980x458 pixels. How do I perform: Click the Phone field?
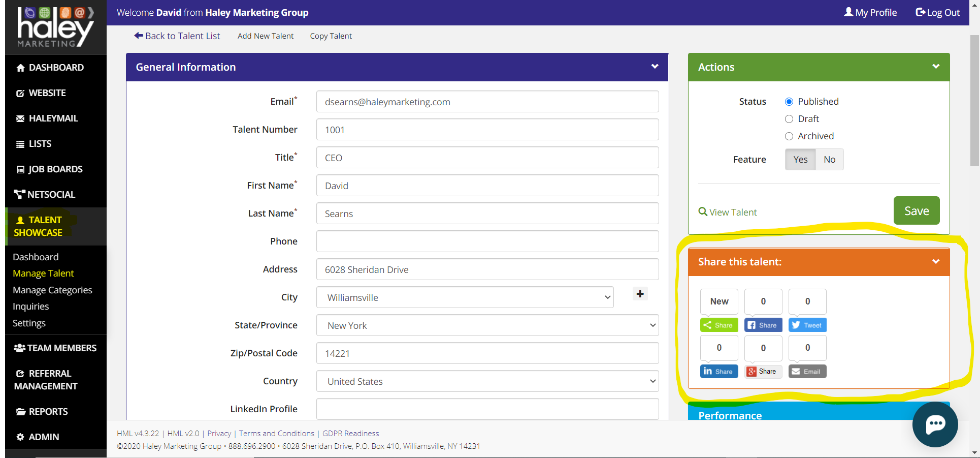tap(487, 241)
